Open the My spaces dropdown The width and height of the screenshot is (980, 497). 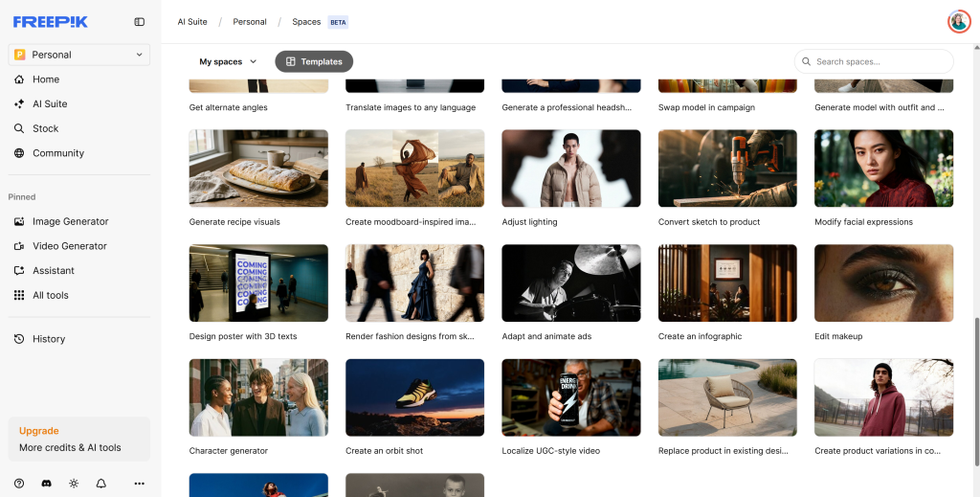coord(228,61)
